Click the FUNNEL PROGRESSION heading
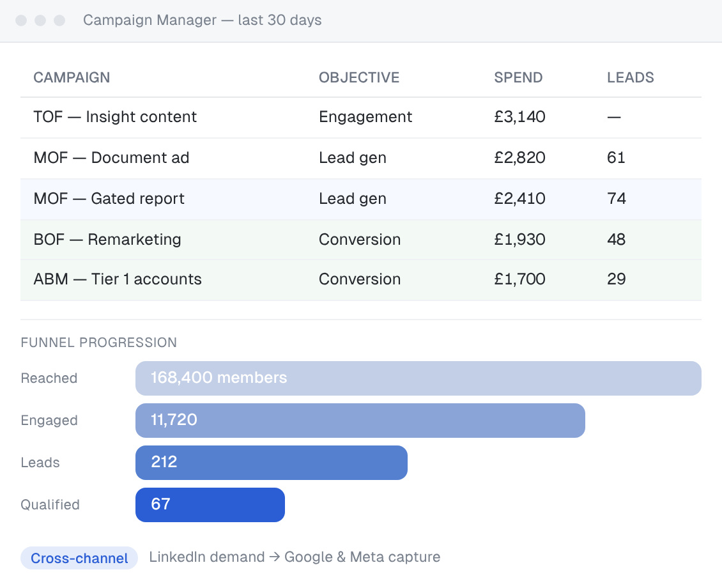 pyautogui.click(x=98, y=343)
